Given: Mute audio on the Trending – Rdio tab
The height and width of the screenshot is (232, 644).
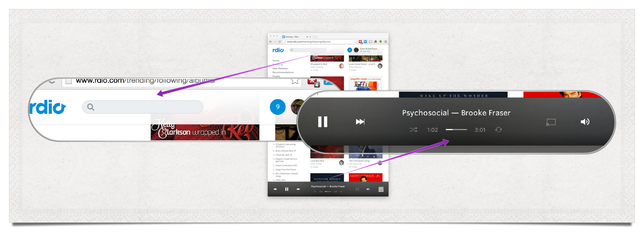Looking at the screenshot, I should pyautogui.click(x=307, y=37).
